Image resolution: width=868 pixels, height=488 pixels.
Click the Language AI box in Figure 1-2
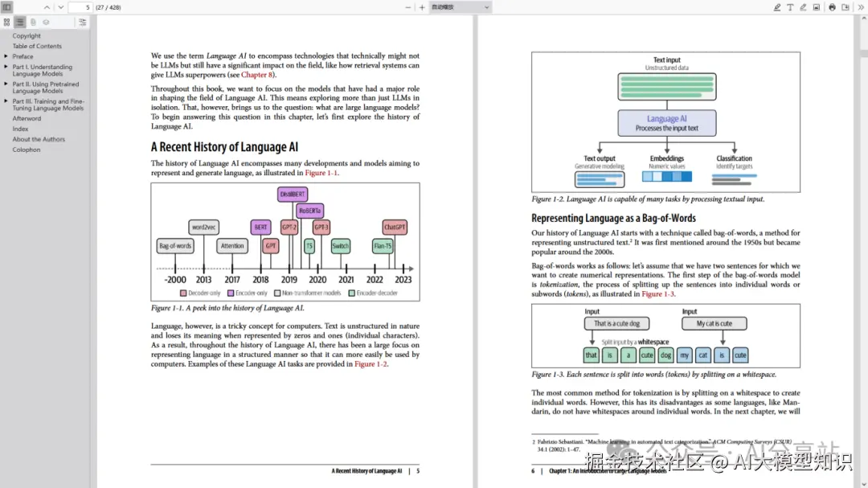click(667, 123)
